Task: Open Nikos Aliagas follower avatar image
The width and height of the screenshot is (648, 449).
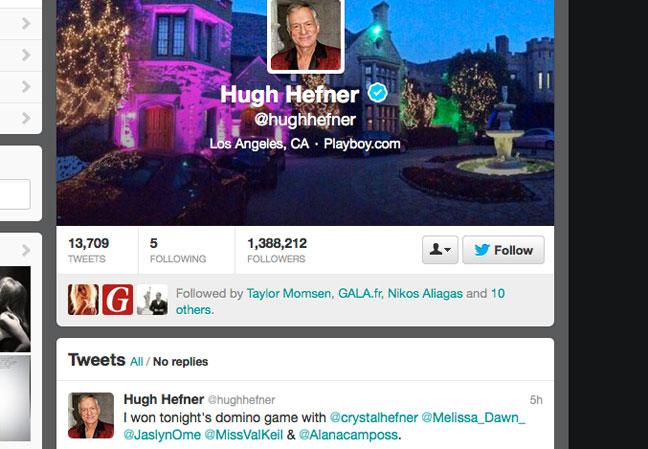Action: [x=152, y=300]
